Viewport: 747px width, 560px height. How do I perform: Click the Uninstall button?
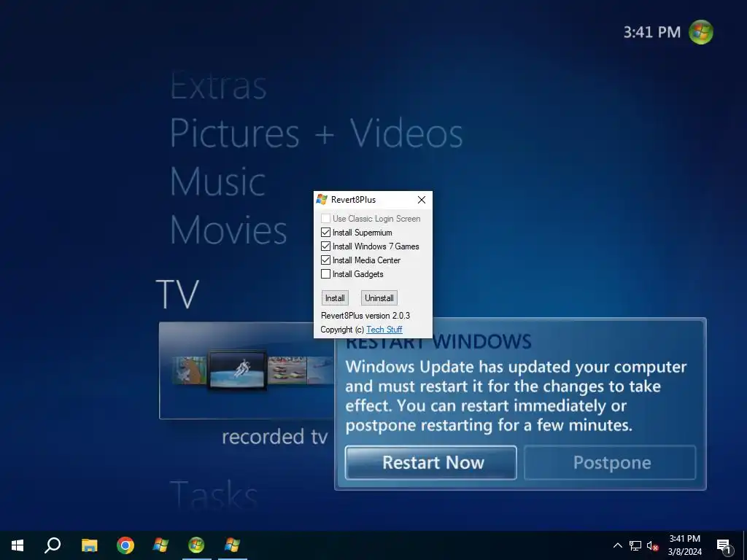tap(379, 298)
